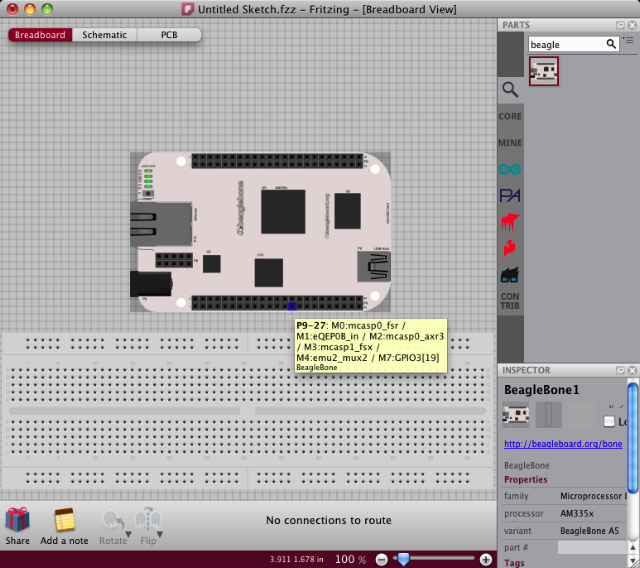640x568 pixels.
Task: Click the 100 % zoom value
Action: (x=350, y=559)
